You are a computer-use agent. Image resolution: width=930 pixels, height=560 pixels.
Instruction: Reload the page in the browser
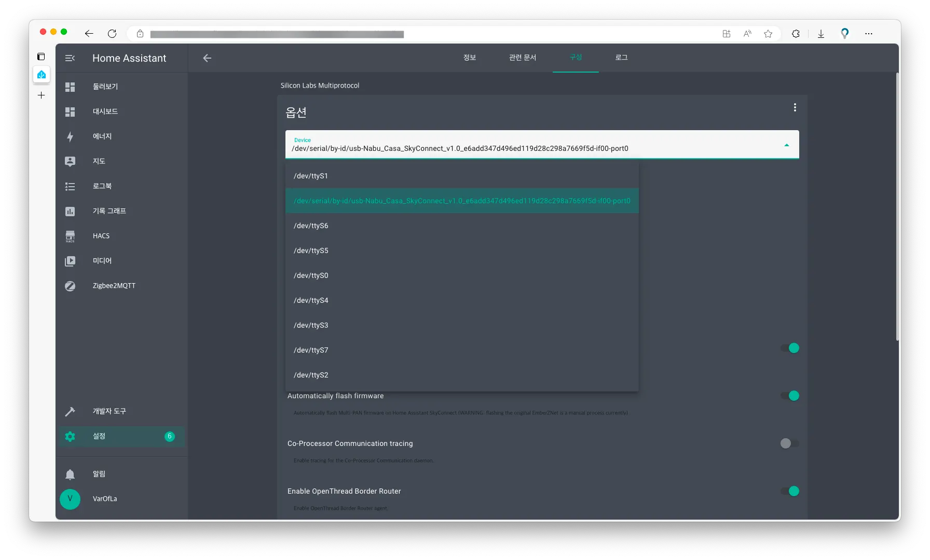(x=112, y=34)
